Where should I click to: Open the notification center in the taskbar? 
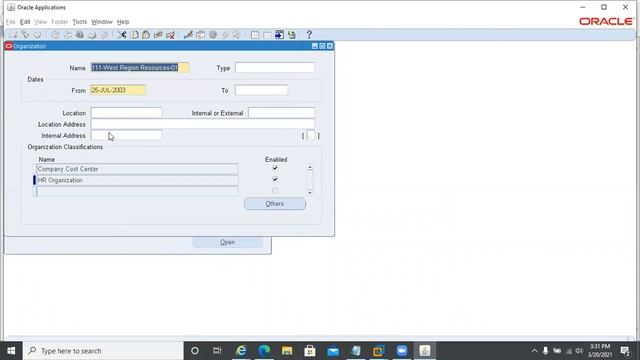pos(625,351)
